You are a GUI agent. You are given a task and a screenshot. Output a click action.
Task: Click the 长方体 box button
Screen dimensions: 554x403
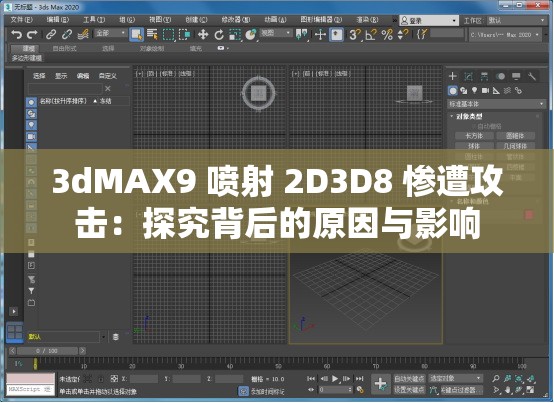[474, 136]
